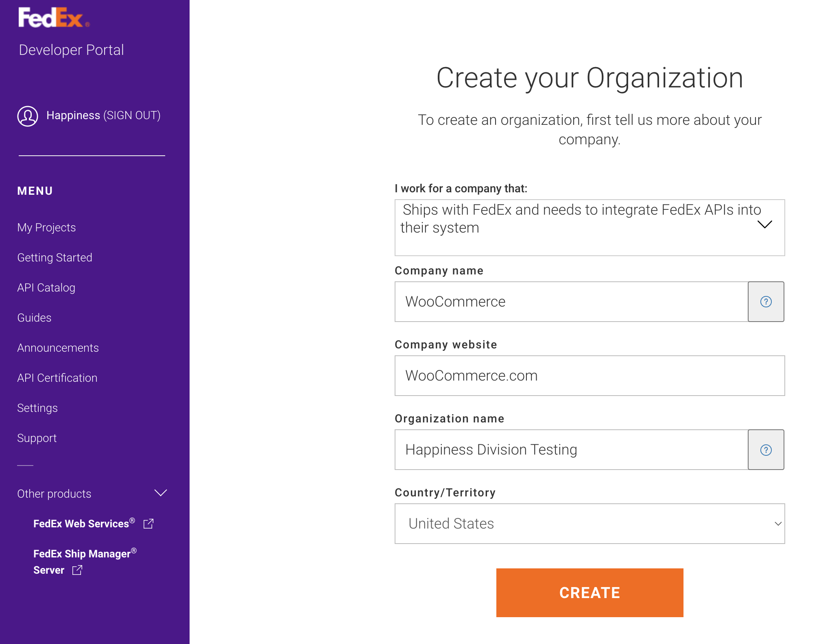Go to API Certification
Viewport: 821px width, 644px height.
pyautogui.click(x=57, y=378)
